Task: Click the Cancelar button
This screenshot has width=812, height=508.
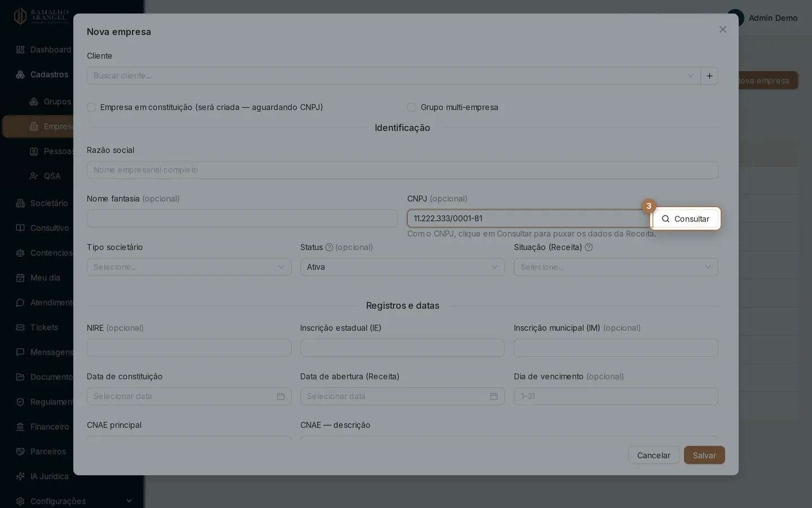Action: coord(654,456)
